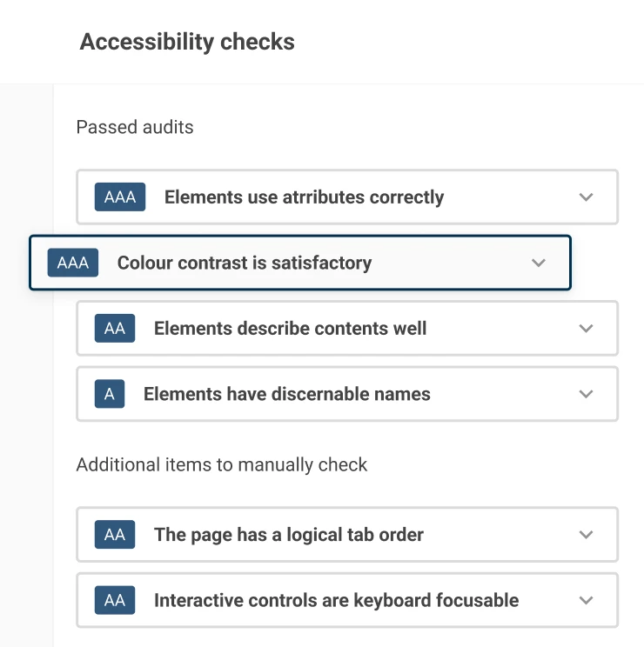644x647 pixels.
Task: Click AAA badge on Elements use attributes row
Action: 120,197
